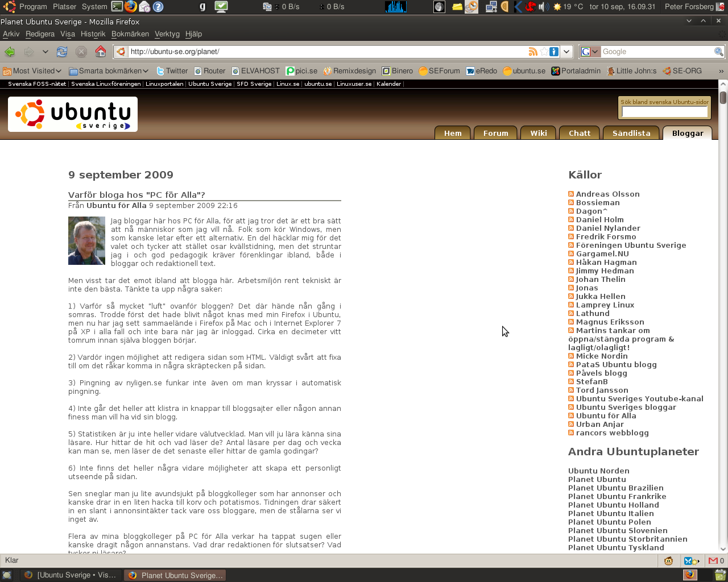728x582 pixels.
Task: Open post title Varför bloga hos "PC för Alla"?
Action: click(x=136, y=195)
